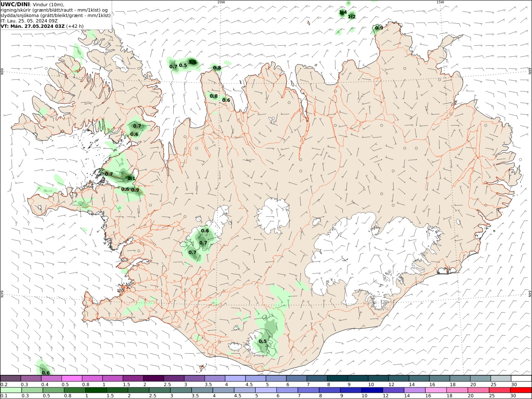The image size is (532, 399).
Task: Click the light green 0.1 rain legend swatch
Action: click(11, 390)
